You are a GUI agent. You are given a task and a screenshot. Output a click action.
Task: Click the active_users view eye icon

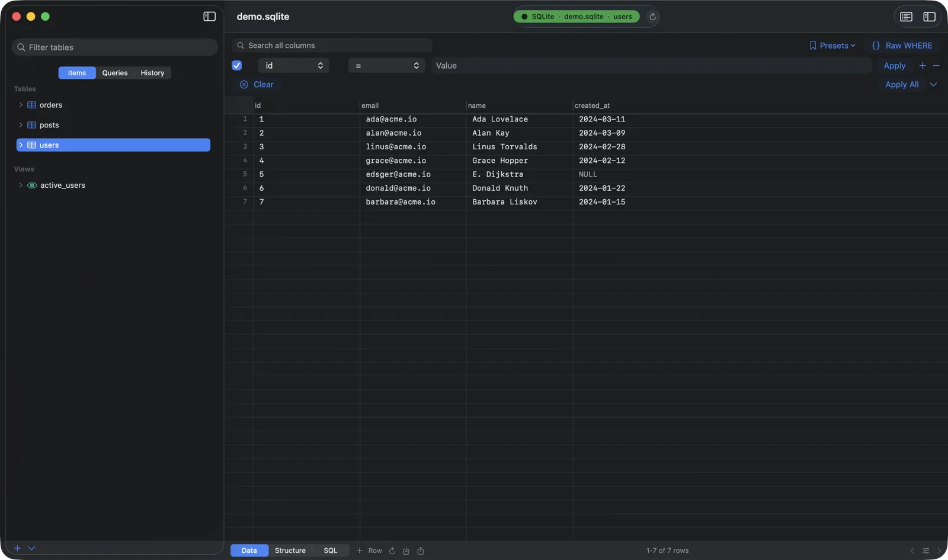[x=32, y=185]
